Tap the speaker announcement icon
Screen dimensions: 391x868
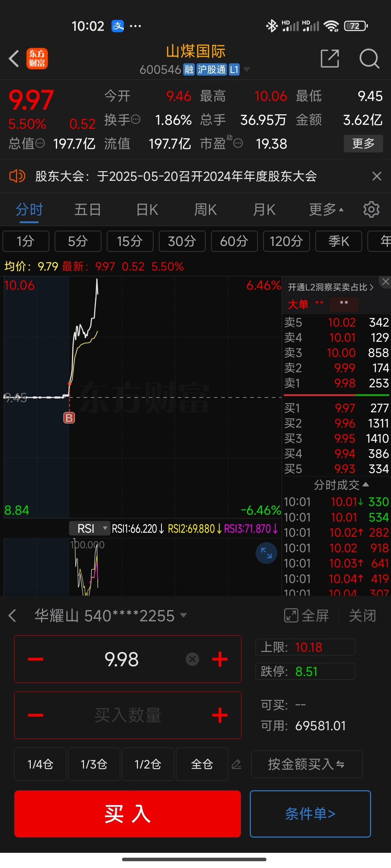point(17,176)
